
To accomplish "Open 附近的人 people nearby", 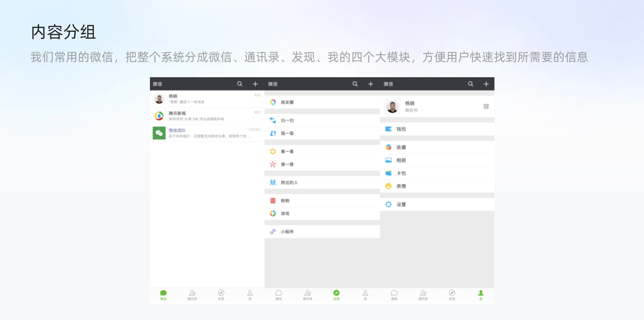I will point(289,182).
